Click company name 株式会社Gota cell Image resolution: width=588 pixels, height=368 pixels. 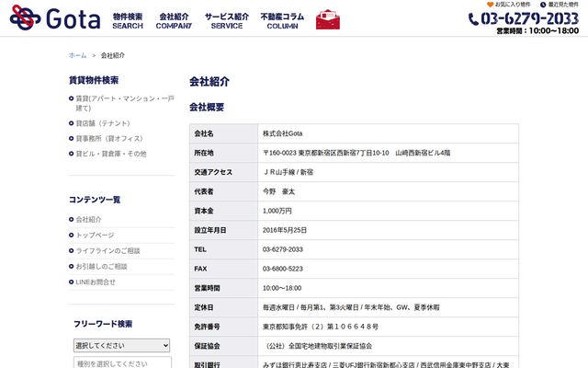click(x=388, y=133)
